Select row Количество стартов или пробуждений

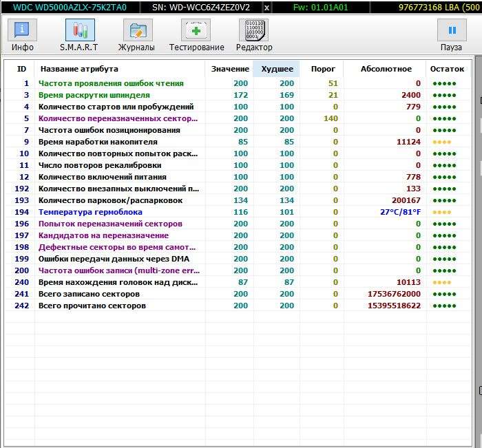(238, 107)
